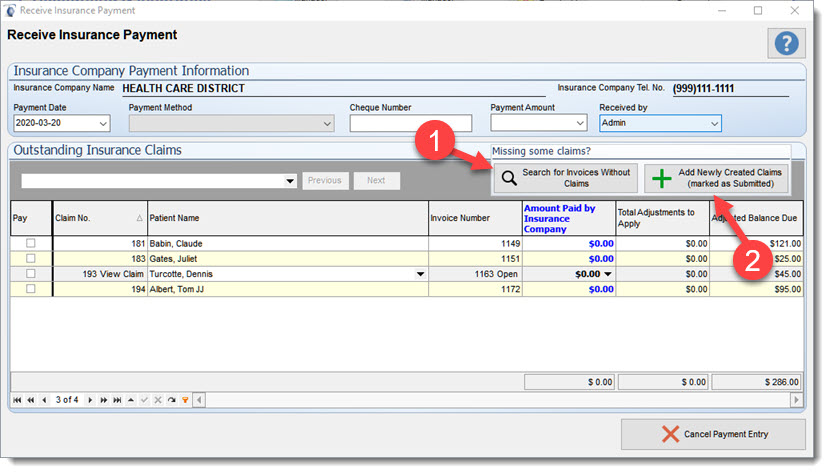This screenshot has width=829, height=473.
Task: Go to last record in navigator
Action: (117, 400)
